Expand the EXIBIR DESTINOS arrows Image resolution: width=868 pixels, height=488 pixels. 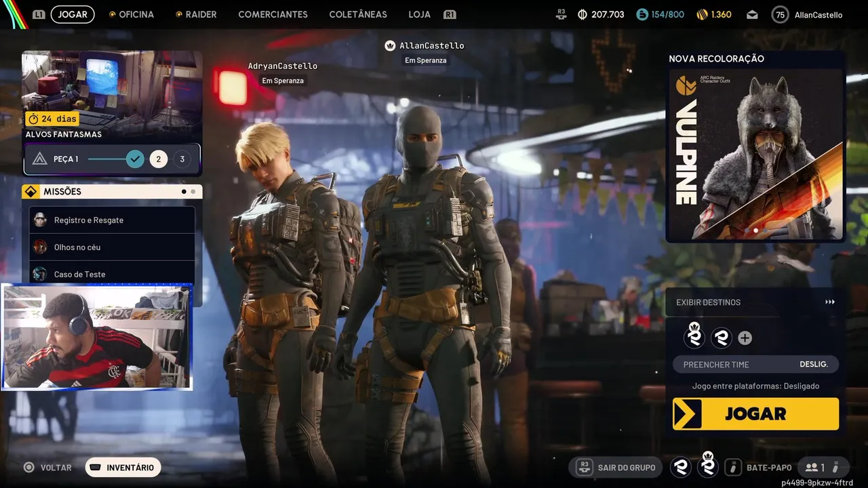[830, 302]
